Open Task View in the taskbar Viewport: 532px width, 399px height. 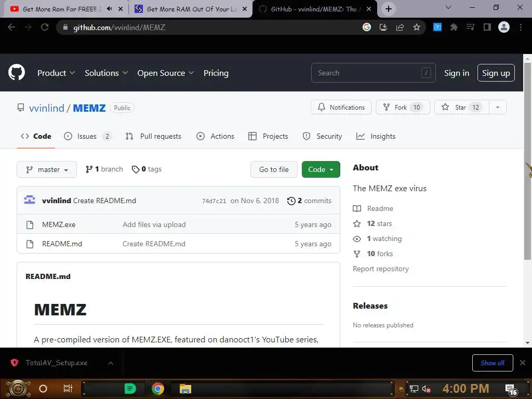[x=68, y=389]
